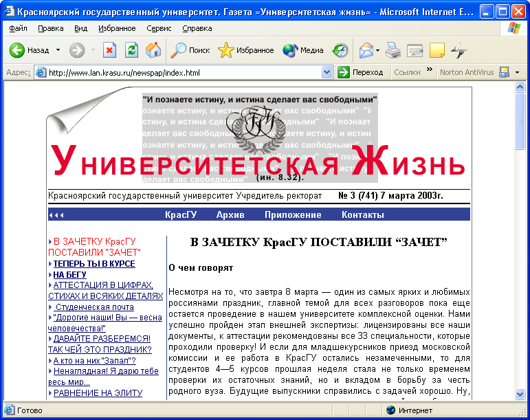Click issue text № 3 (741) 7 марта 2003г.
The height and width of the screenshot is (420, 530).
[390, 196]
